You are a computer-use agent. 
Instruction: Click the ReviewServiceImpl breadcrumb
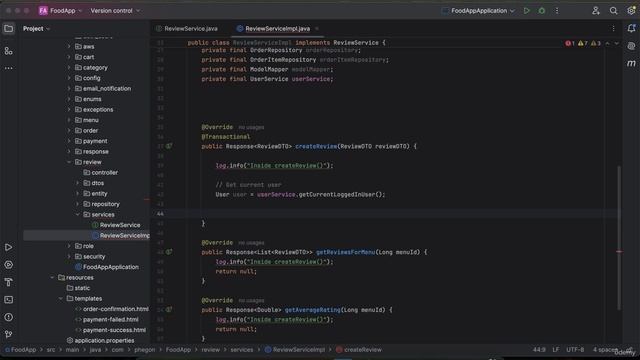pos(295,350)
